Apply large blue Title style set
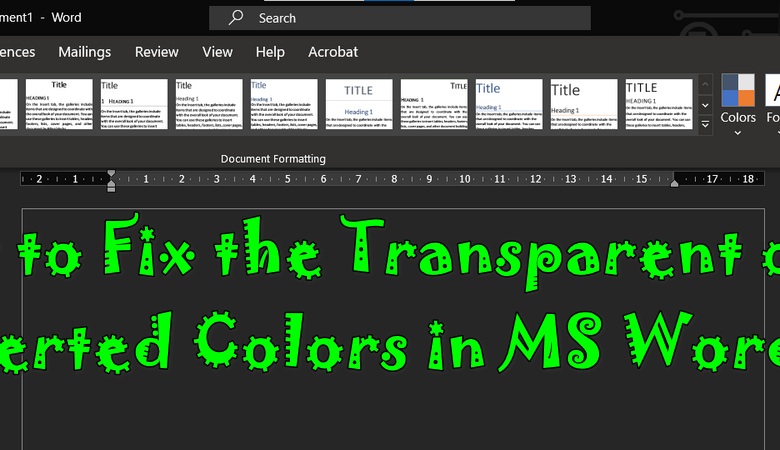The width and height of the screenshot is (780, 450). click(x=509, y=104)
